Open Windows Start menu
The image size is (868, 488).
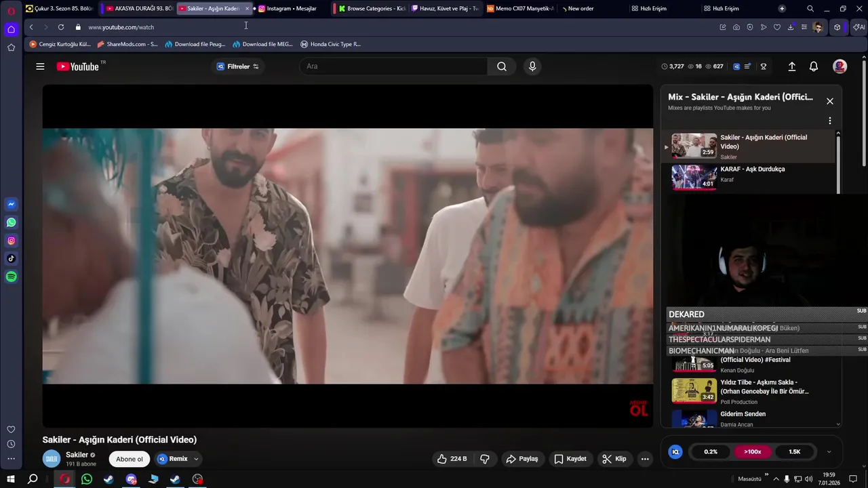[x=11, y=479]
